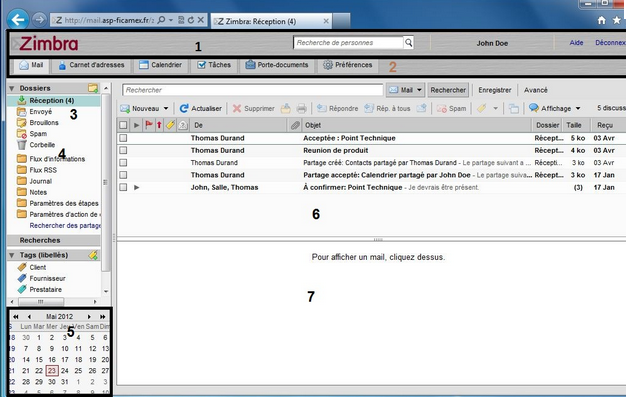This screenshot has width=626, height=397.
Task: Click the new tag icon beside Tags (libellés)
Action: pos(93,255)
